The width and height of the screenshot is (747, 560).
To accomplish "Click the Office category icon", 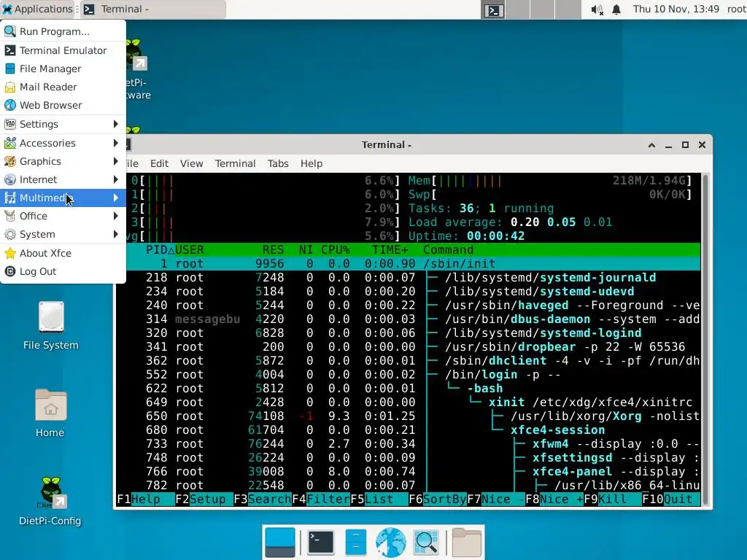I will click(x=10, y=216).
